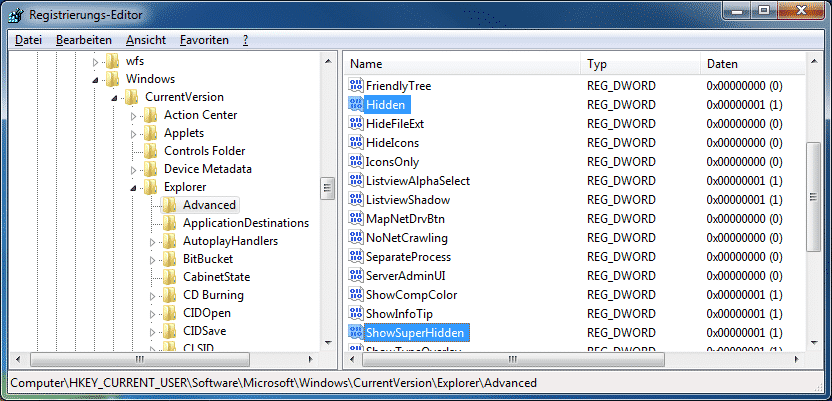Expand the wfs tree node
The image size is (832, 401).
pyautogui.click(x=96, y=62)
